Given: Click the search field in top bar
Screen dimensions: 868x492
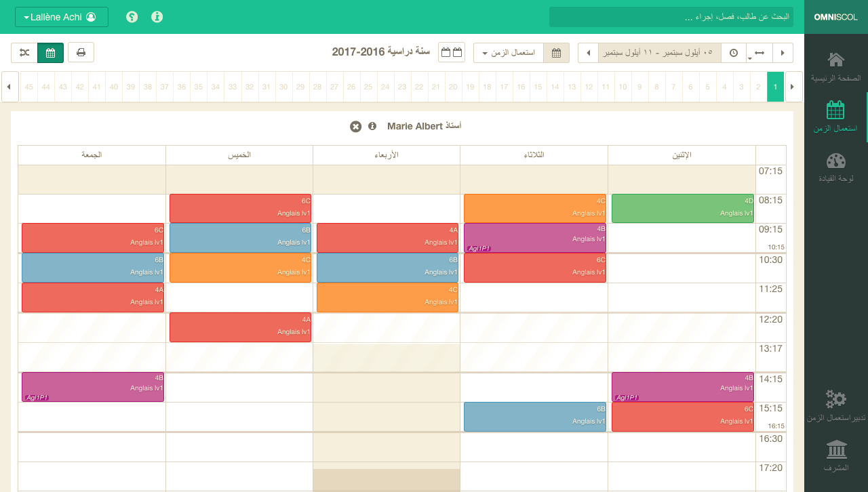Looking at the screenshot, I should (671, 17).
